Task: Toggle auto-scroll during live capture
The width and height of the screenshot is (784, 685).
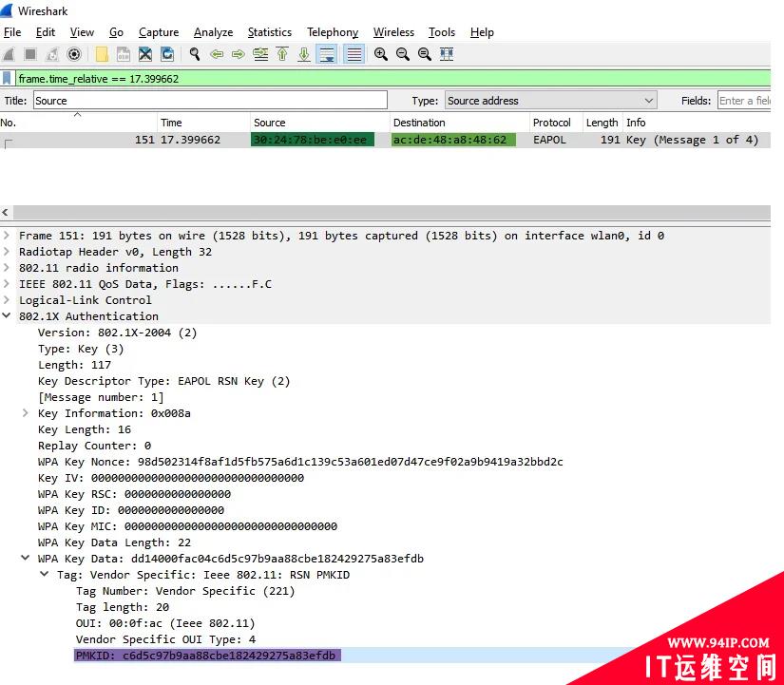Action: [327, 54]
